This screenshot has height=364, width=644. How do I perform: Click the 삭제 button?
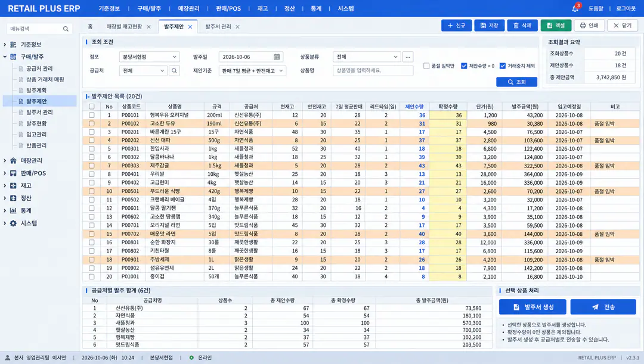pyautogui.click(x=522, y=26)
